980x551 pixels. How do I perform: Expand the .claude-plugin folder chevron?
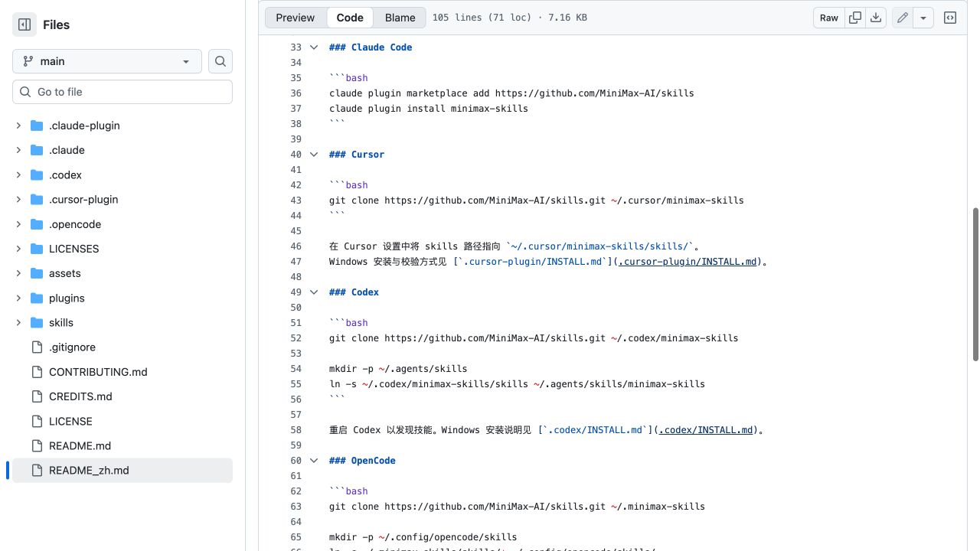(x=18, y=126)
